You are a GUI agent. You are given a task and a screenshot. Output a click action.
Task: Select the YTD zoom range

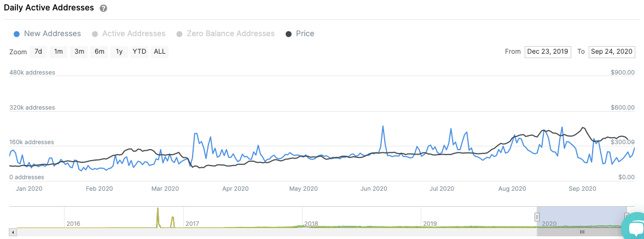(x=140, y=52)
